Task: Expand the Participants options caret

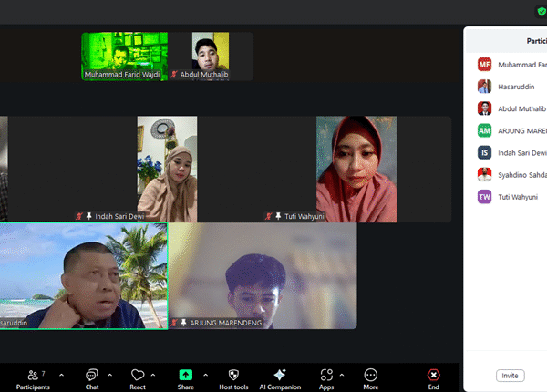Action: [x=61, y=376]
